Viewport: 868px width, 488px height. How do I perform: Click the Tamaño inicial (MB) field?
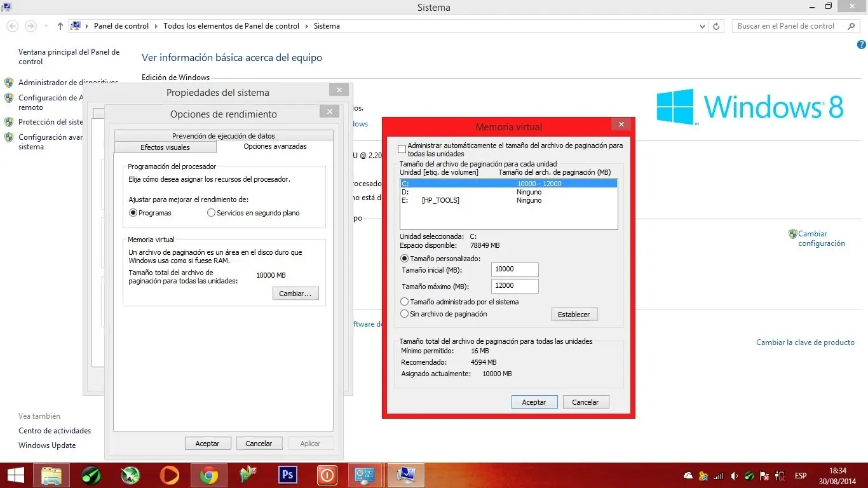coord(515,269)
